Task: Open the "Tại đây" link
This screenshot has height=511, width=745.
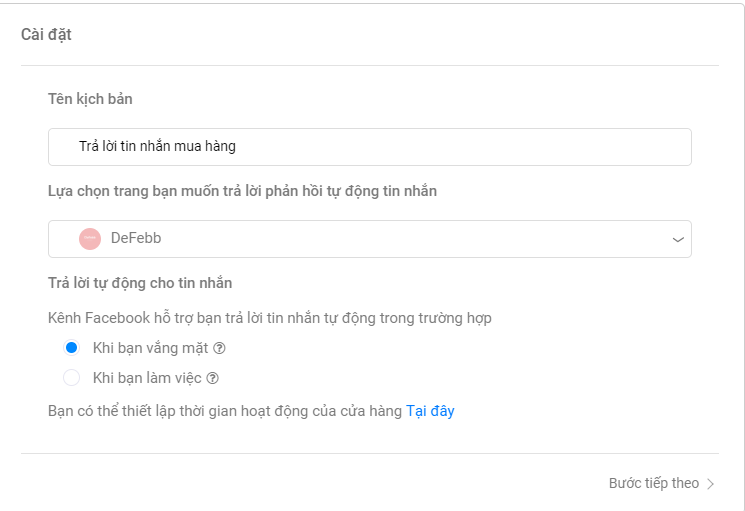Action: pyautogui.click(x=430, y=411)
